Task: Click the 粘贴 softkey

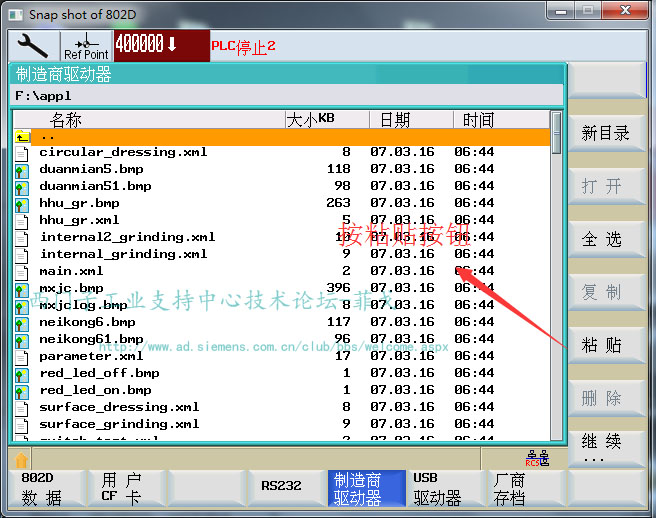Action: tap(606, 345)
